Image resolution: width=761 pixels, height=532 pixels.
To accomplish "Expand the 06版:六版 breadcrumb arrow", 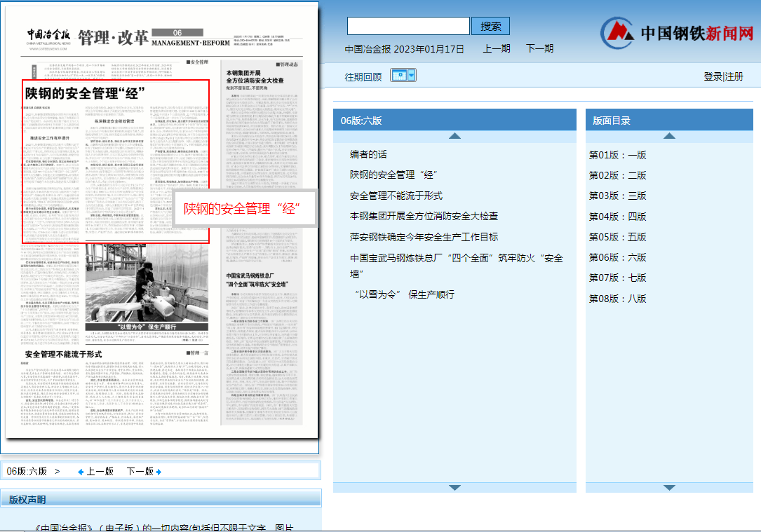I will pos(58,470).
